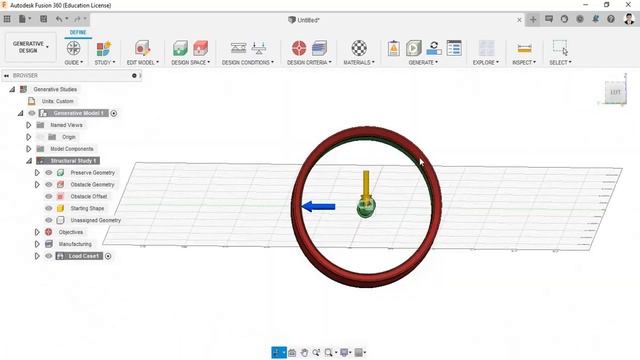The width and height of the screenshot is (640, 360).
Task: Select the Obstacle Geometry red tool
Action: point(200,48)
